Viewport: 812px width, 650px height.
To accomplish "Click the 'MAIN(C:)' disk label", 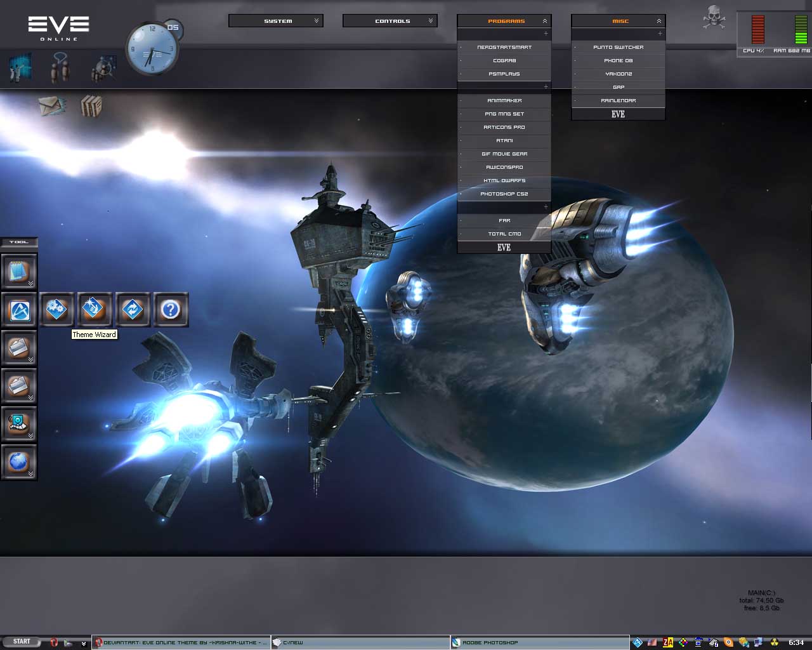I will point(761,593).
